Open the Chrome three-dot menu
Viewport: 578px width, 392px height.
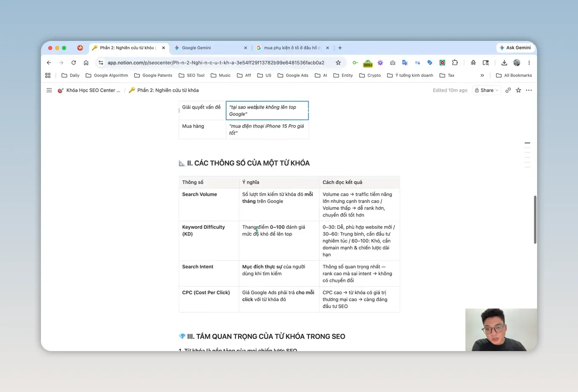pyautogui.click(x=529, y=62)
